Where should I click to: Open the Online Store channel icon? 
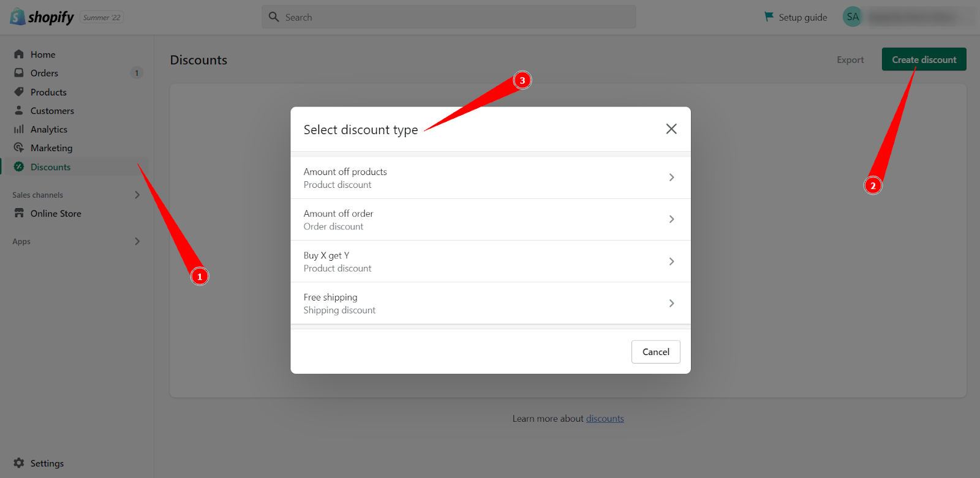pos(19,213)
